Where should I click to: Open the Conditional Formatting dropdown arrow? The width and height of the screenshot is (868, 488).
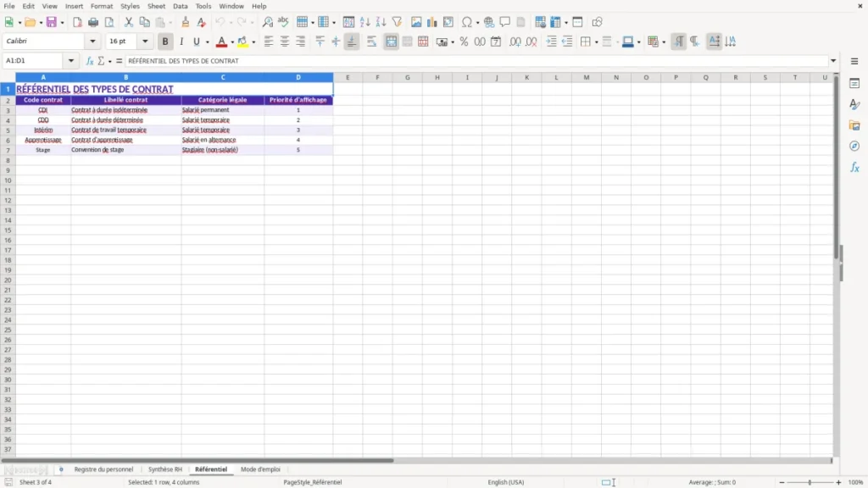coord(664,42)
